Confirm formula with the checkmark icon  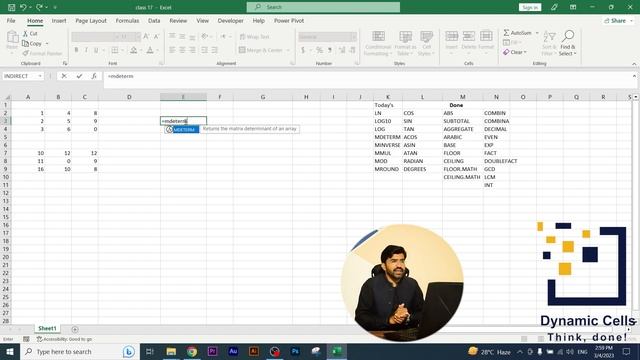[x=79, y=76]
